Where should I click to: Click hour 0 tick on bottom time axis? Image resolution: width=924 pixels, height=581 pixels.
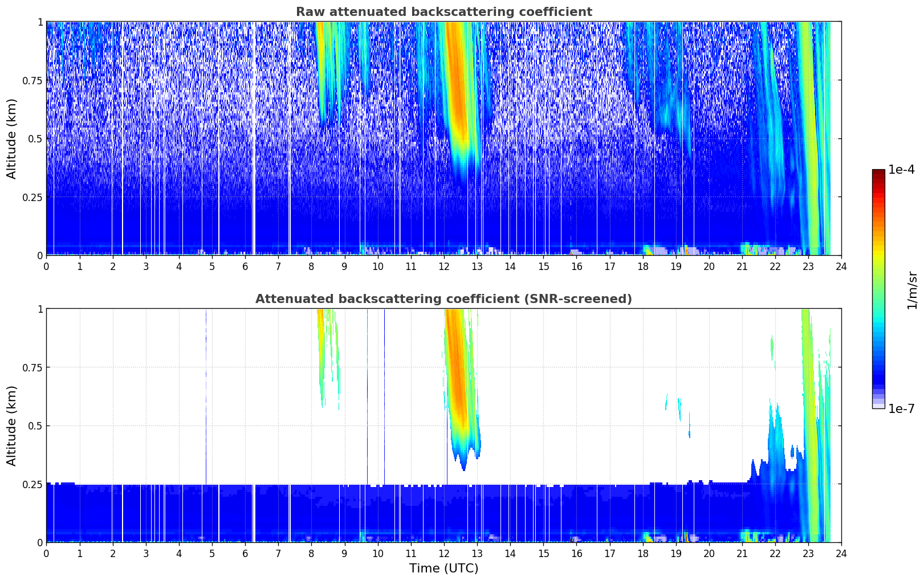click(x=46, y=553)
